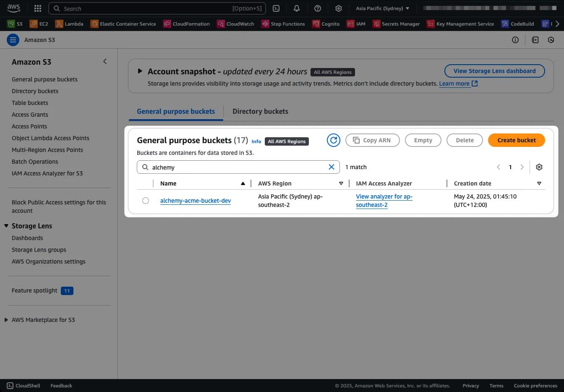Open the info panel icon
Image resolution: width=564 pixels, height=392 pixels.
515,40
